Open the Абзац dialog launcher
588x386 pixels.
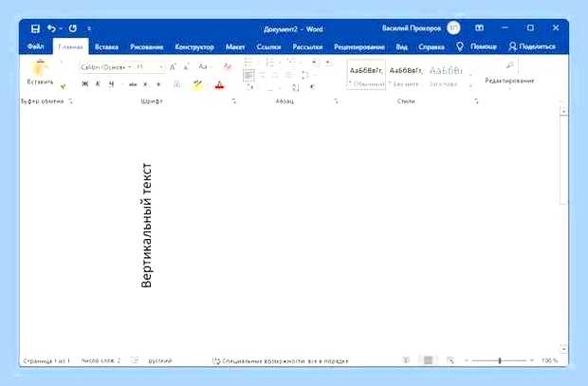337,101
